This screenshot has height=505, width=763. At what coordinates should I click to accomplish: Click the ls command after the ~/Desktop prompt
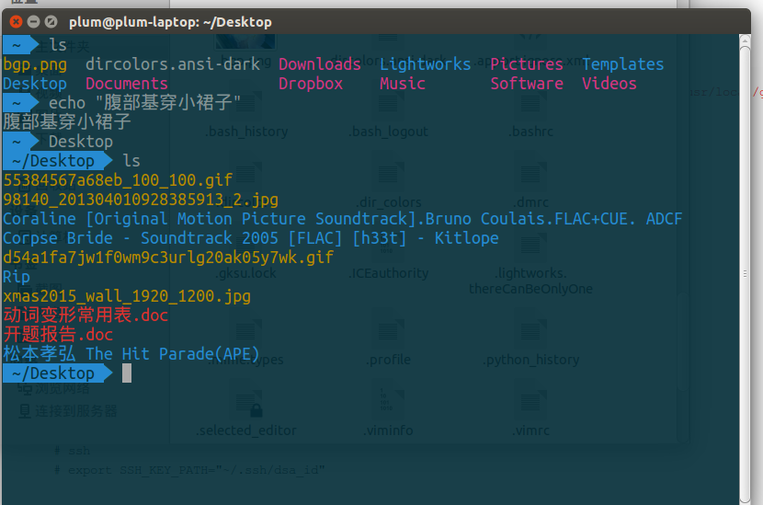(x=131, y=161)
